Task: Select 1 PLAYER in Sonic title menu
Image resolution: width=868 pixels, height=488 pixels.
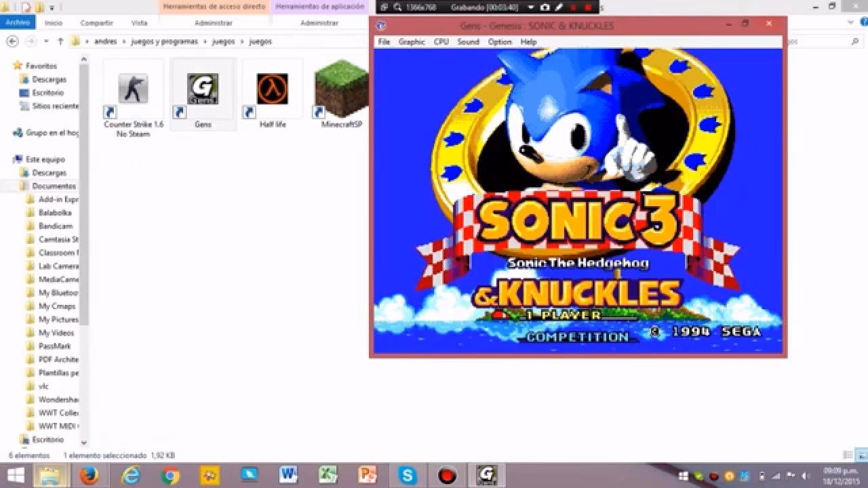Action: [564, 315]
